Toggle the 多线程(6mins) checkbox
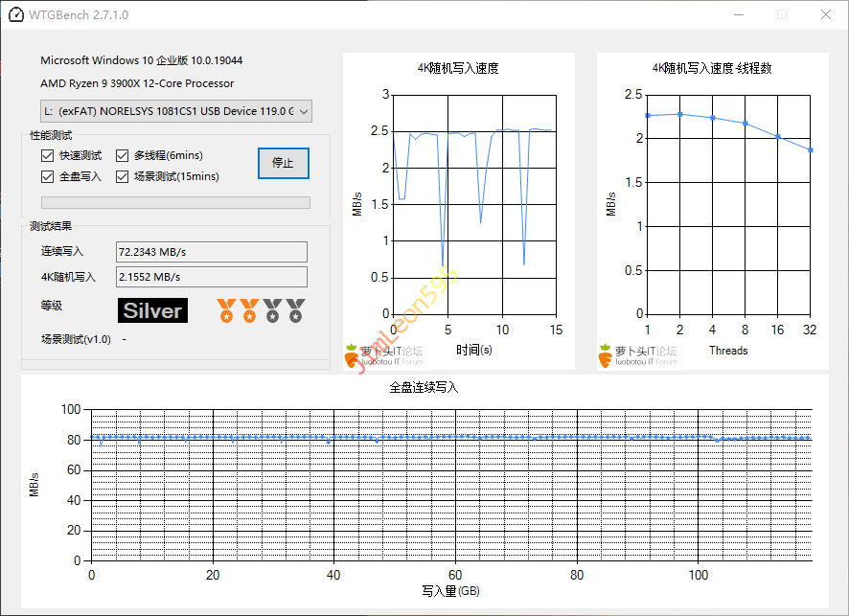This screenshot has width=849, height=616. pos(123,155)
